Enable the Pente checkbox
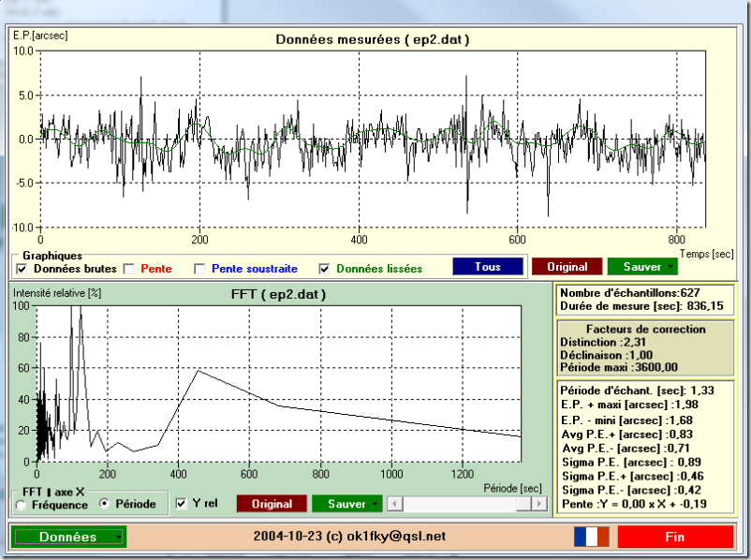The image size is (751, 560). (x=129, y=269)
